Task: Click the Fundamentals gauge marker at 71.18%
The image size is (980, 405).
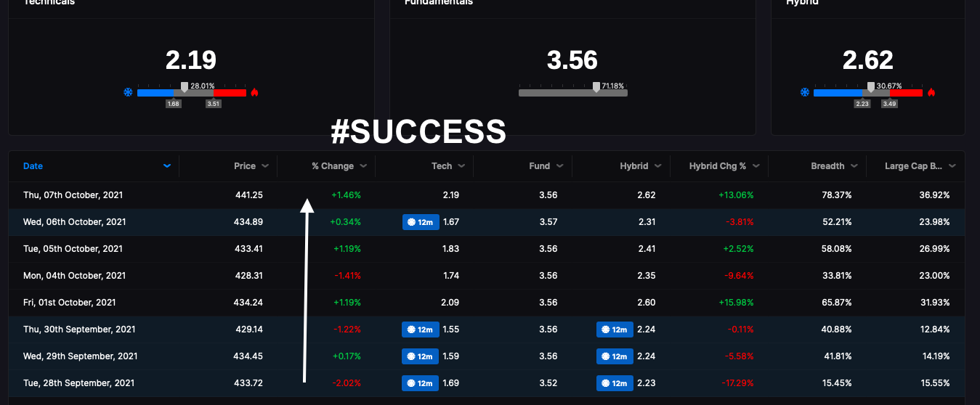Action: click(596, 87)
